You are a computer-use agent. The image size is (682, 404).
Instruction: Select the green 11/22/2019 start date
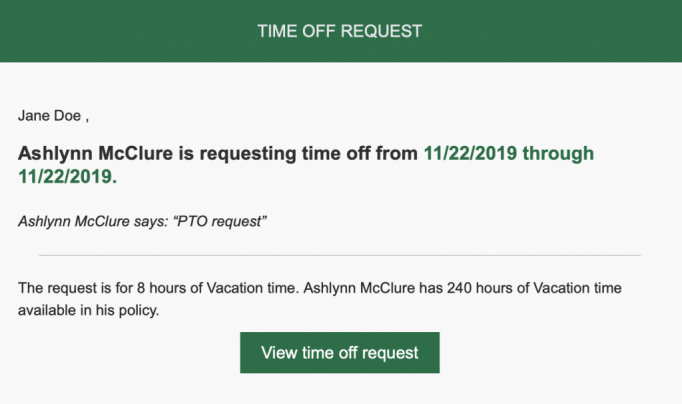point(470,153)
